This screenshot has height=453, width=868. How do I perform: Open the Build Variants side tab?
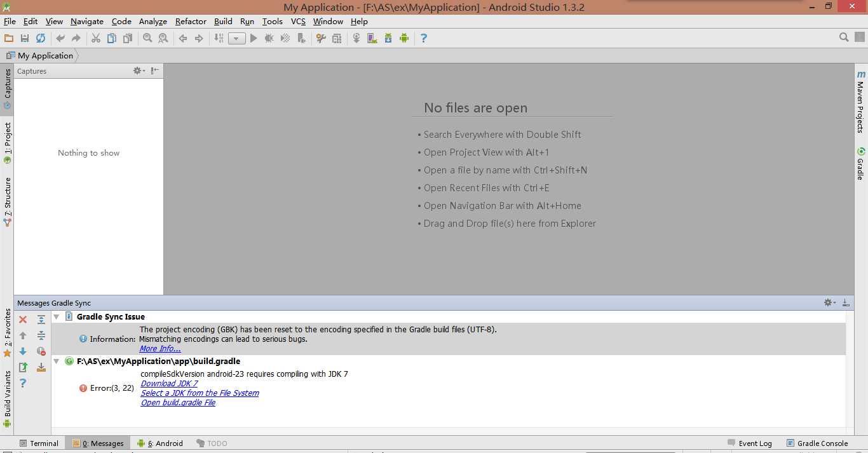pyautogui.click(x=7, y=399)
